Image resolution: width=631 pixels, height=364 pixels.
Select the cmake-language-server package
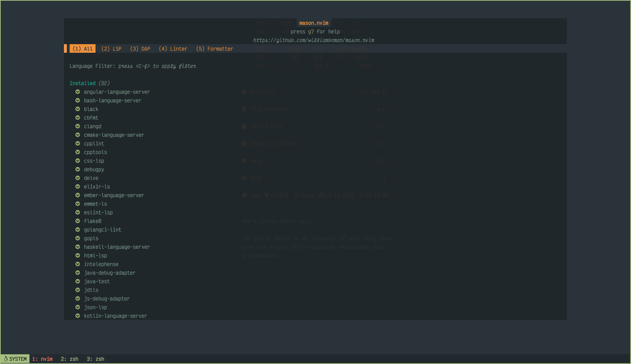tap(114, 135)
